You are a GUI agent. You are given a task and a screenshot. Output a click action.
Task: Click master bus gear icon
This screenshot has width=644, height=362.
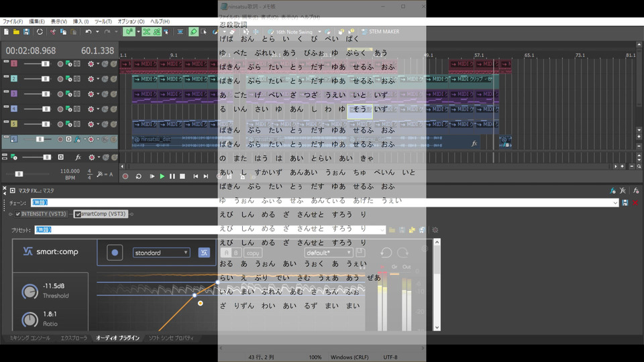(x=91, y=157)
